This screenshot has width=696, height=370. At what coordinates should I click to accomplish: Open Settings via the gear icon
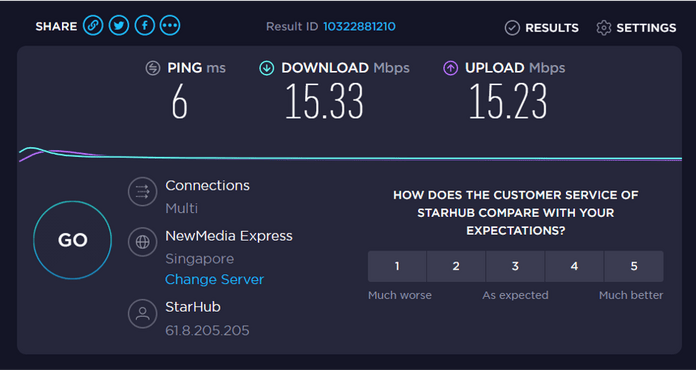(x=604, y=28)
